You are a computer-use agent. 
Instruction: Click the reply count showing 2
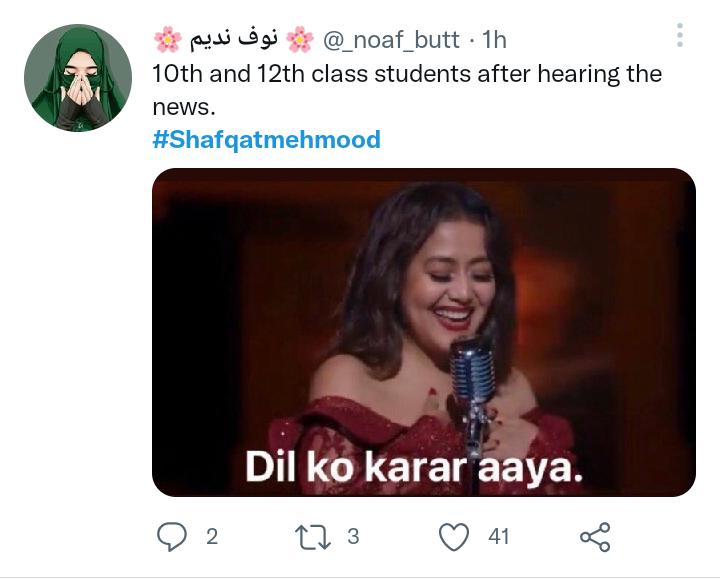tap(212, 537)
